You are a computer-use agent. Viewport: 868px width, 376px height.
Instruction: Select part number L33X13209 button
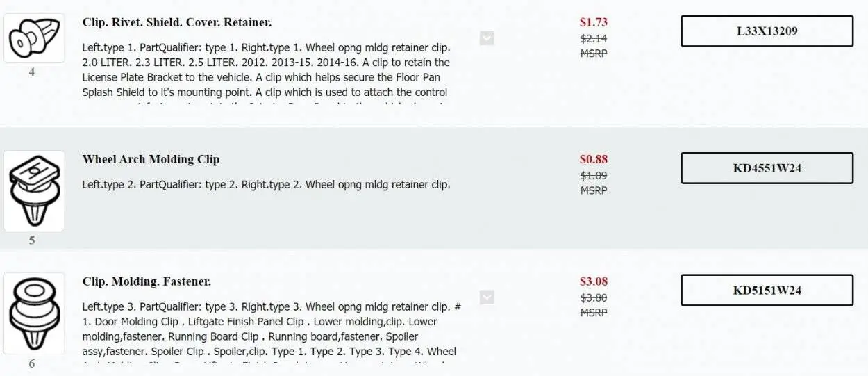click(x=767, y=31)
